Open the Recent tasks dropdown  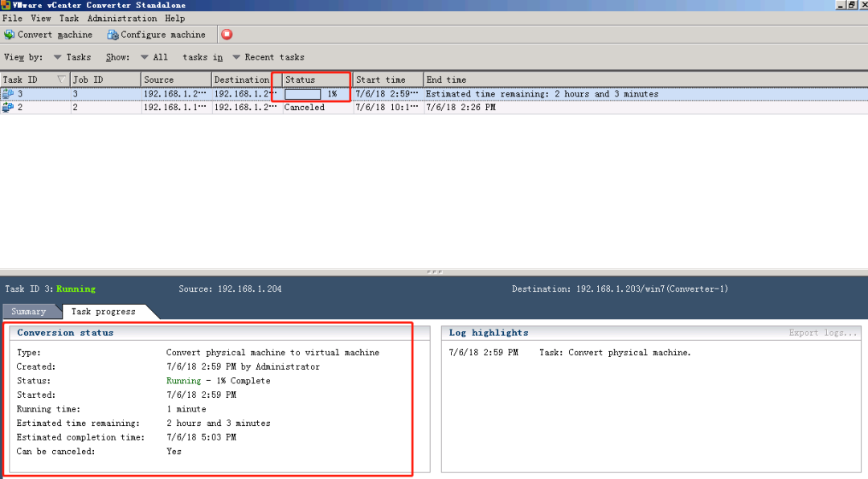point(268,57)
